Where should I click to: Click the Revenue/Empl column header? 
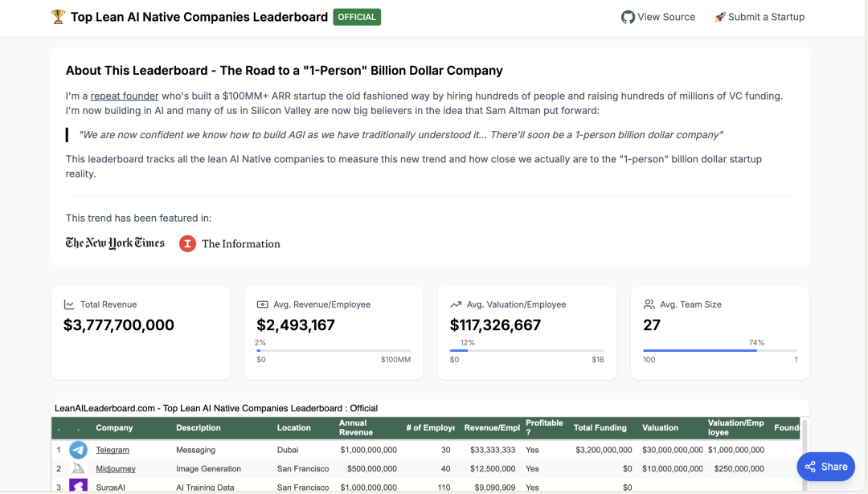click(x=492, y=427)
